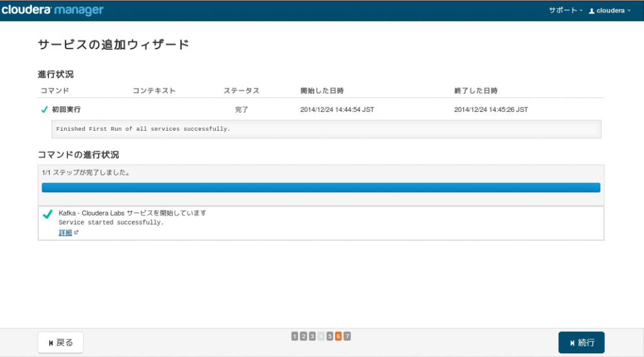
Task: Click the Kafka - Cloudera Labs service step text
Action: point(132,213)
